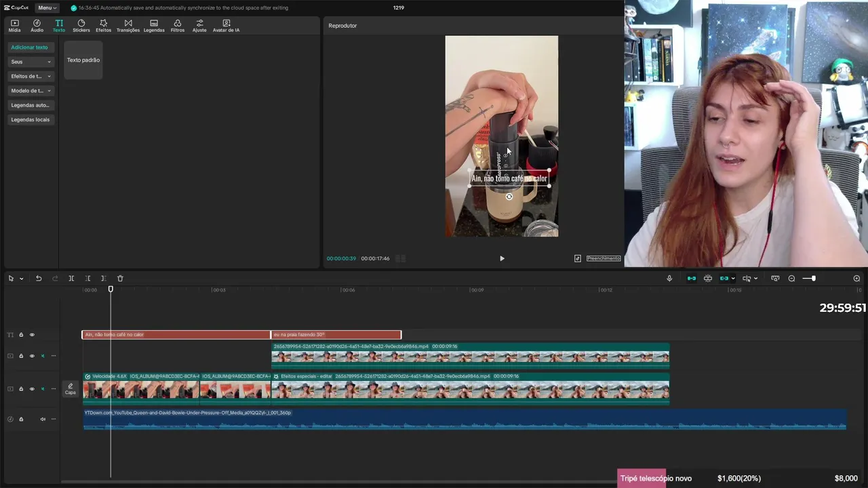Lock the main video track beside Capa
The width and height of the screenshot is (868, 488).
[21, 389]
